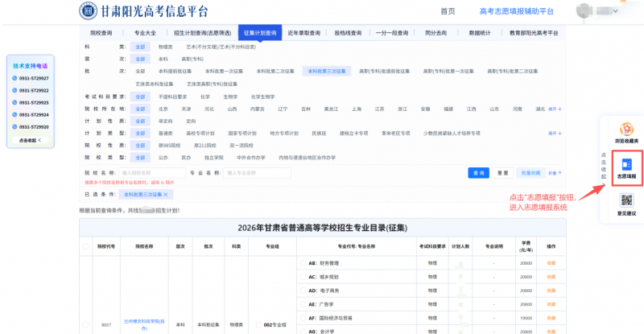The height and width of the screenshot is (334, 644).
Task: Check the AB: 财务管理 major checkbox
Action: tap(303, 263)
